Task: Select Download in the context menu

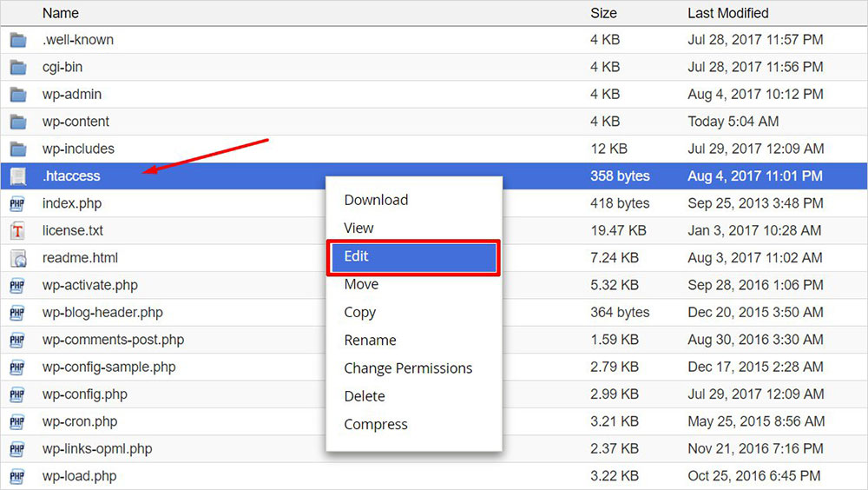Action: [x=376, y=200]
